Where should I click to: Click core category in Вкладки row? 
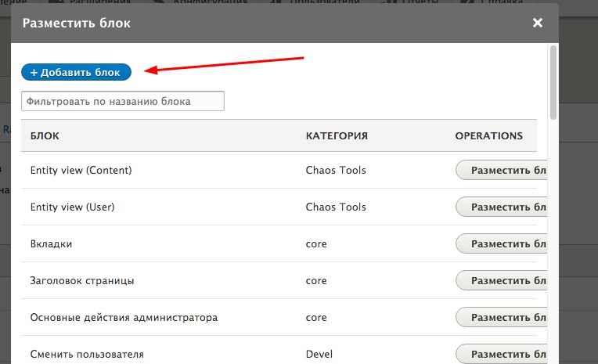click(316, 244)
